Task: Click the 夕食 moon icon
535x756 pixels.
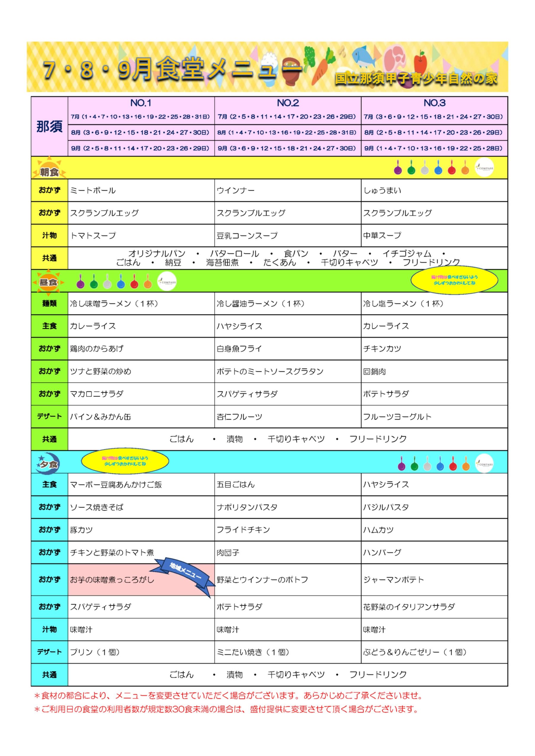Action: tap(48, 464)
